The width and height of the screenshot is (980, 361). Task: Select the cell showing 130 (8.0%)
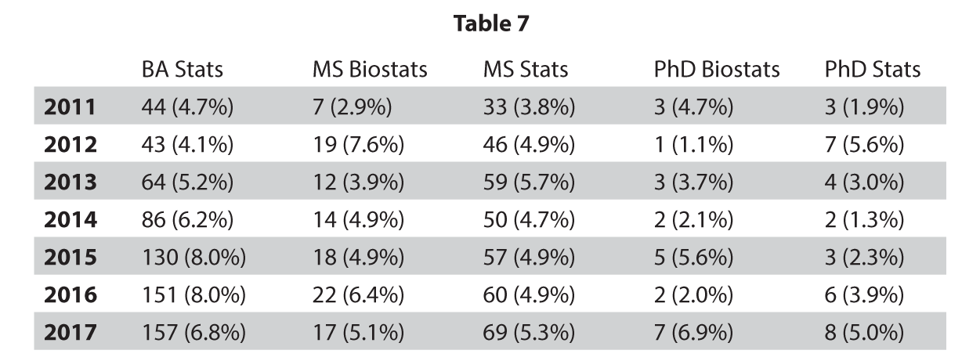click(193, 258)
